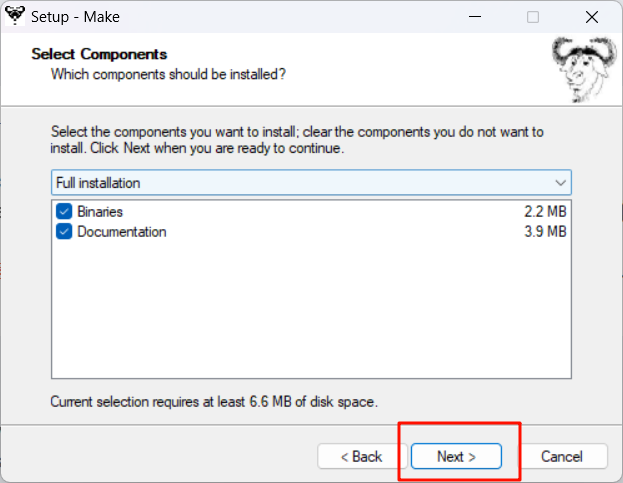
Task: Click the 3.9 MB size value
Action: pos(545,232)
